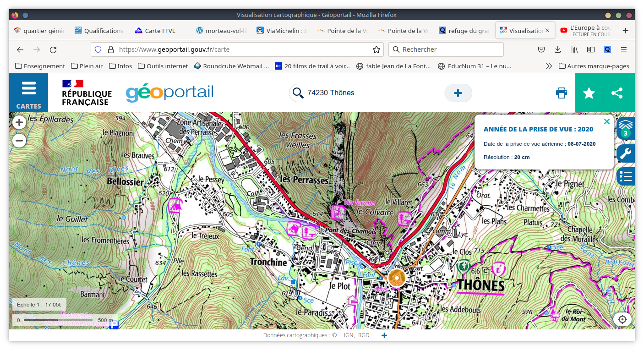Zoom out on the map
The width and height of the screenshot is (644, 350).
[x=19, y=141]
